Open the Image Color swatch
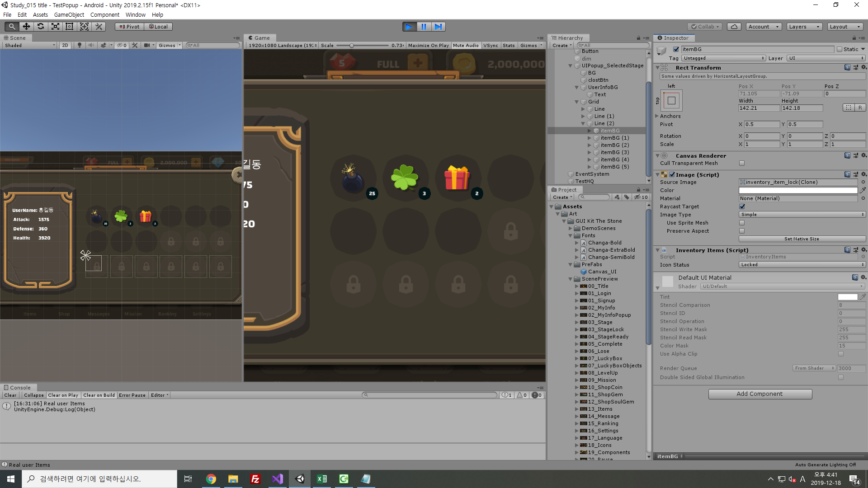868x488 pixels. point(798,190)
